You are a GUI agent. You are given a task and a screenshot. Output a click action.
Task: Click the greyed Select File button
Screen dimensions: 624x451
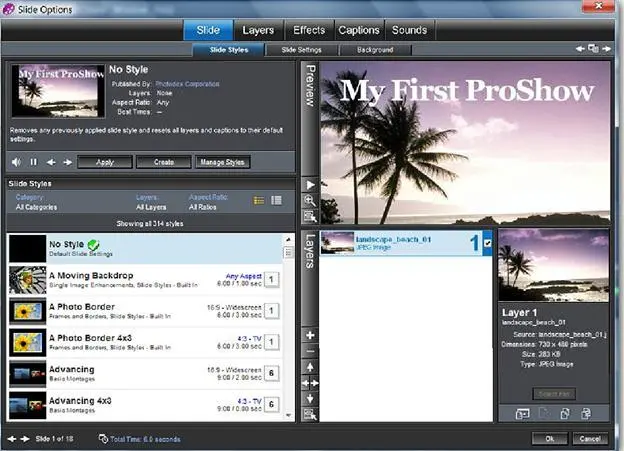554,394
